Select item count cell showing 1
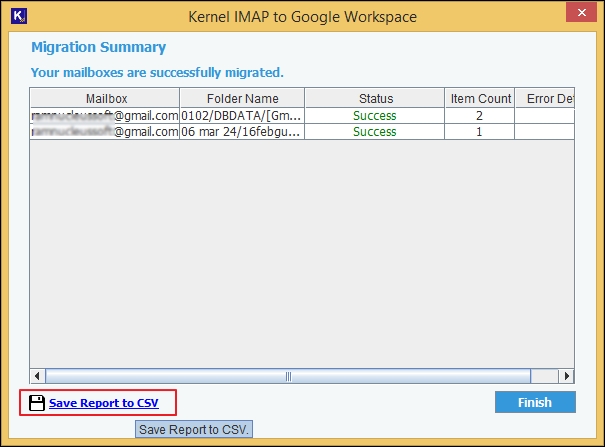This screenshot has width=605, height=447. pos(480,132)
